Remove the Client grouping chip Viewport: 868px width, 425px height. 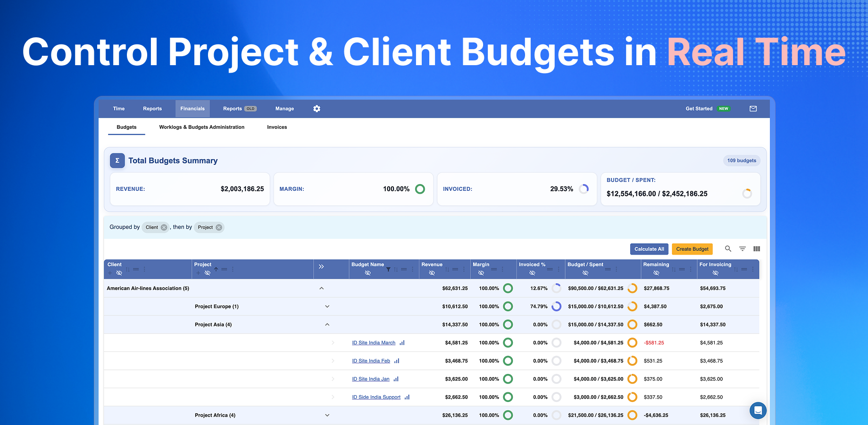(x=163, y=227)
